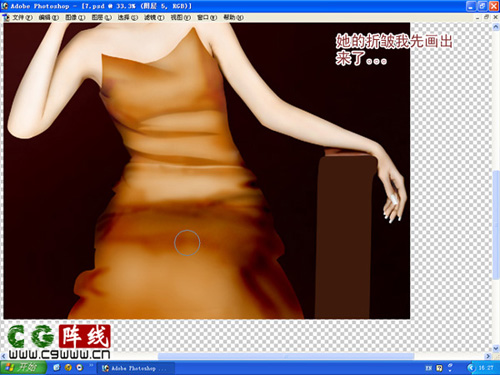Click the taskbar clock showing 16:27
500x375 pixels.
coord(486,368)
